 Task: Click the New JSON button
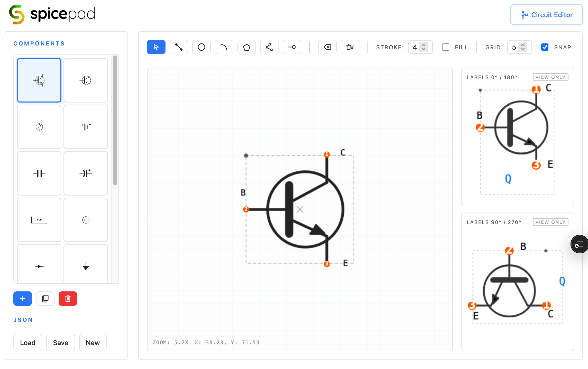pos(93,342)
